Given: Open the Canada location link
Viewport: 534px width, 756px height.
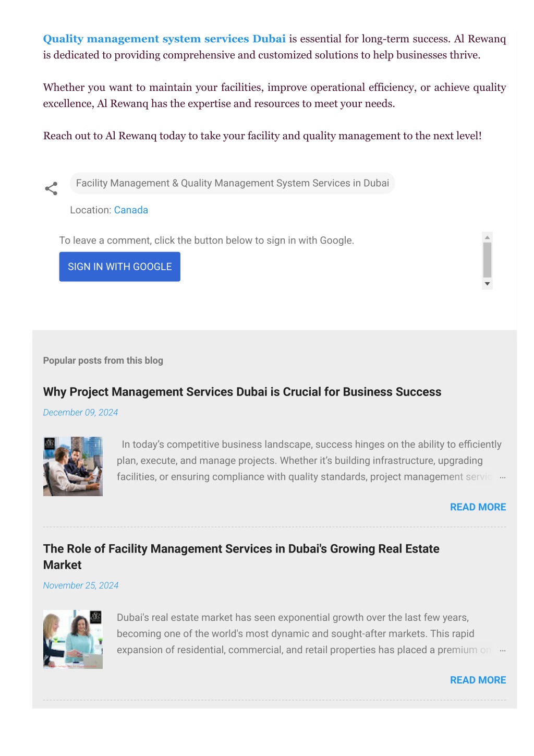Looking at the screenshot, I should tap(131, 210).
